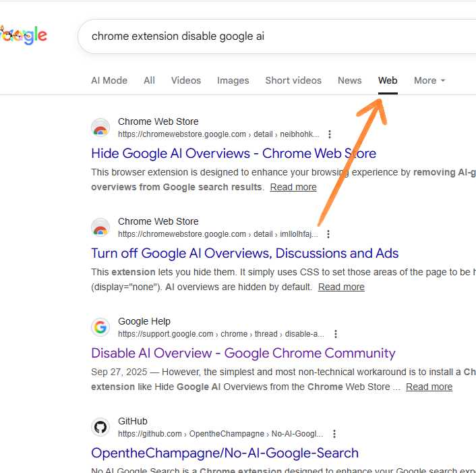Open three-dot menu for Turn off Google AI result

coord(328,234)
